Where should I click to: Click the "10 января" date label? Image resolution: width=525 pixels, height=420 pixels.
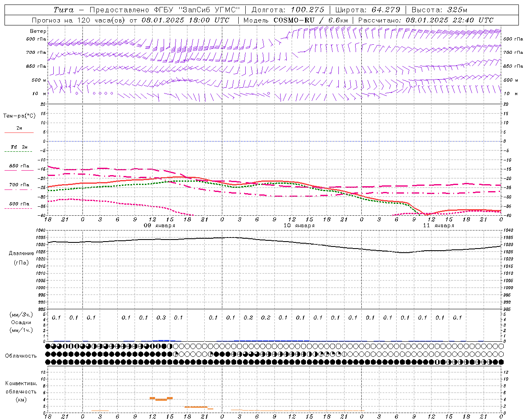point(299,226)
